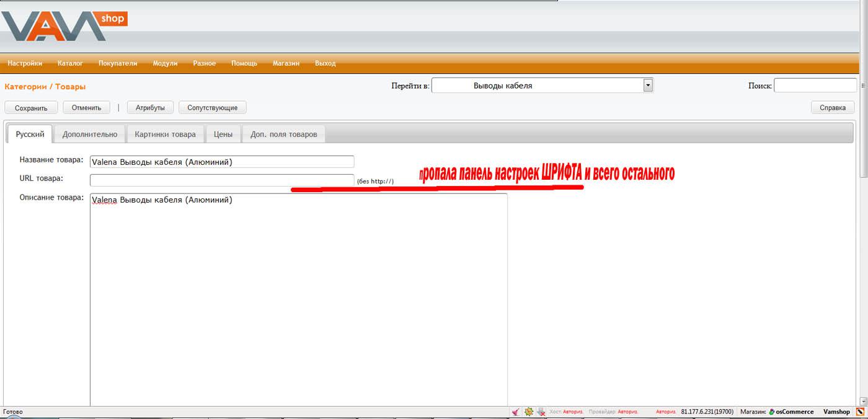Click the Справка button
868x419 pixels.
[x=832, y=107]
